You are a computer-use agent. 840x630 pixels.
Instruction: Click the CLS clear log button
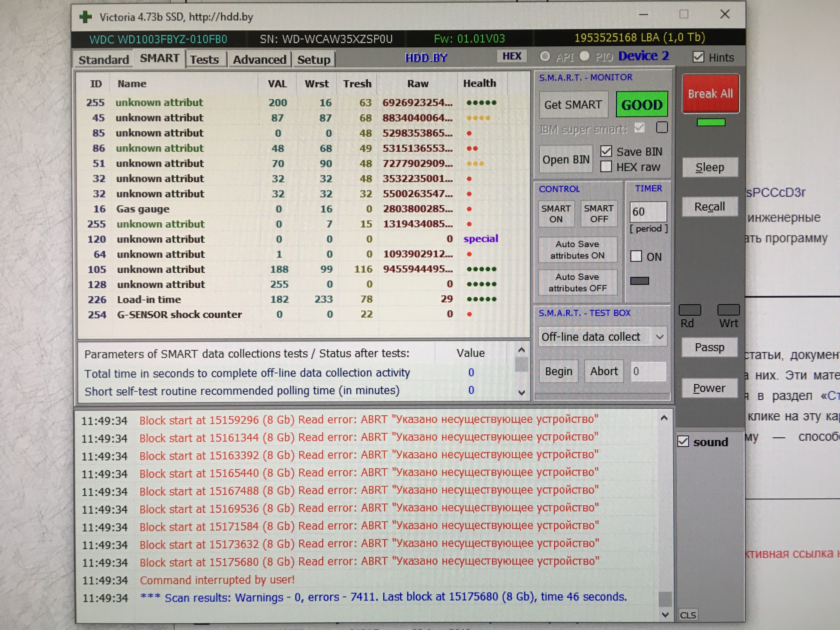(688, 615)
